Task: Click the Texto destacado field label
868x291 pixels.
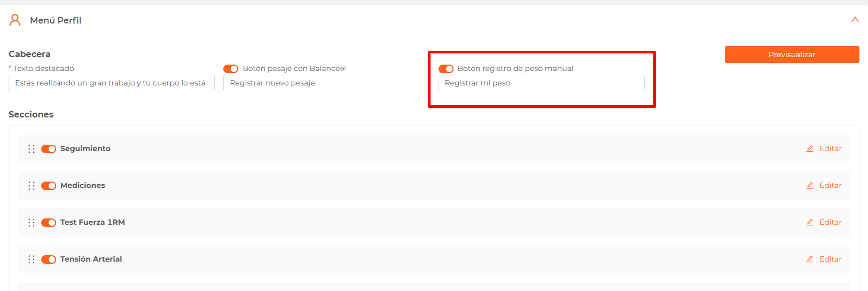Action: coord(43,68)
